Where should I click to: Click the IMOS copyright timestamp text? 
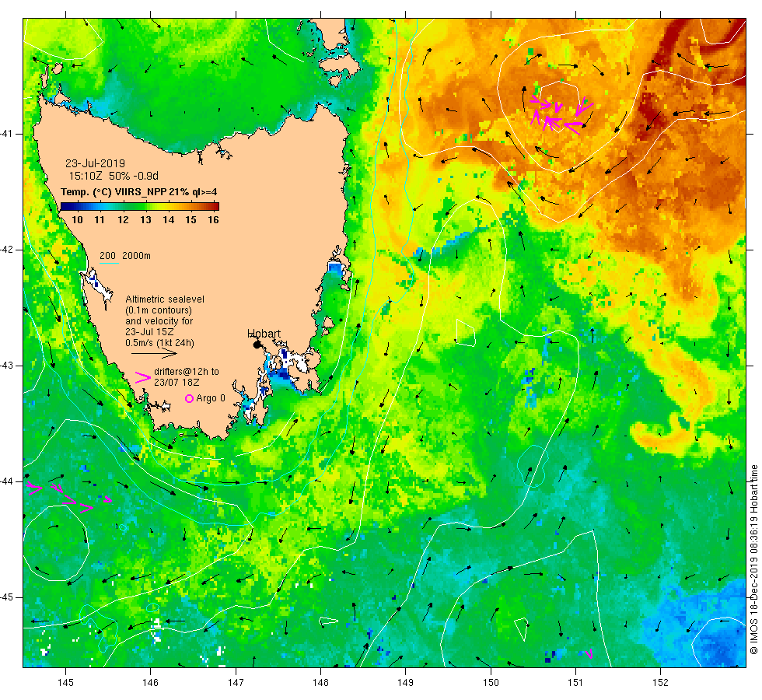(x=754, y=559)
